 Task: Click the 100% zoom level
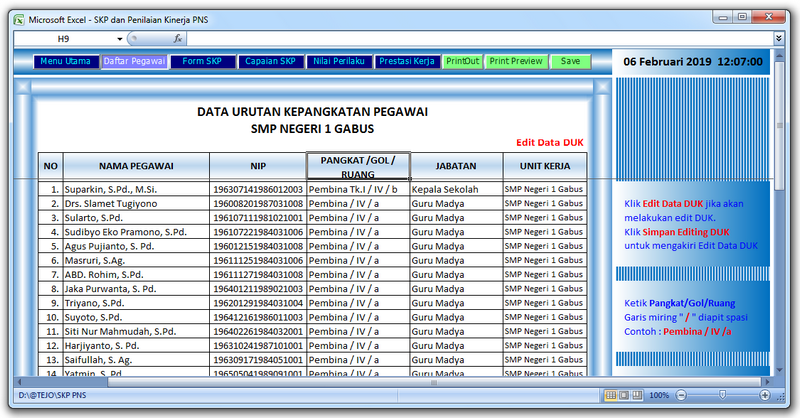659,396
